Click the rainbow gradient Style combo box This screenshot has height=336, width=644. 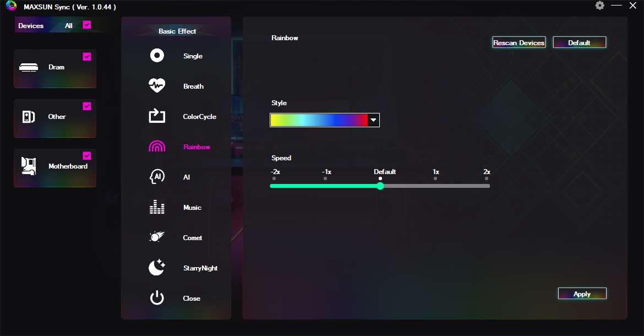pos(324,120)
